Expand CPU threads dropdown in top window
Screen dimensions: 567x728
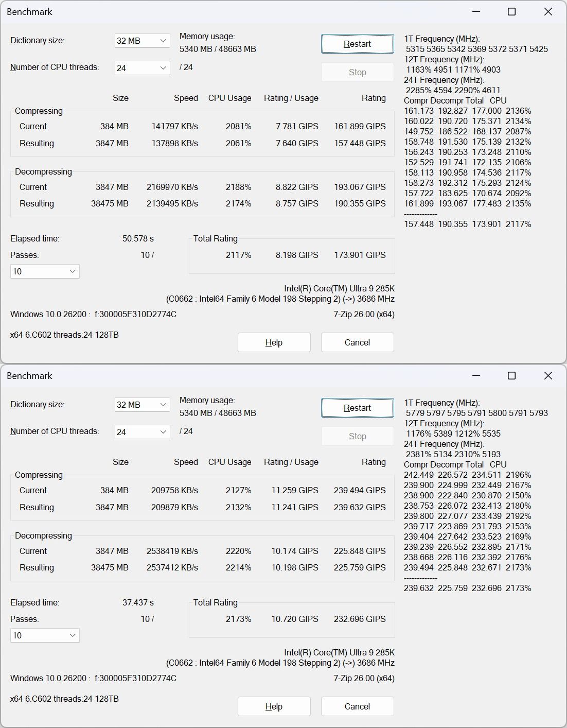[x=142, y=67]
